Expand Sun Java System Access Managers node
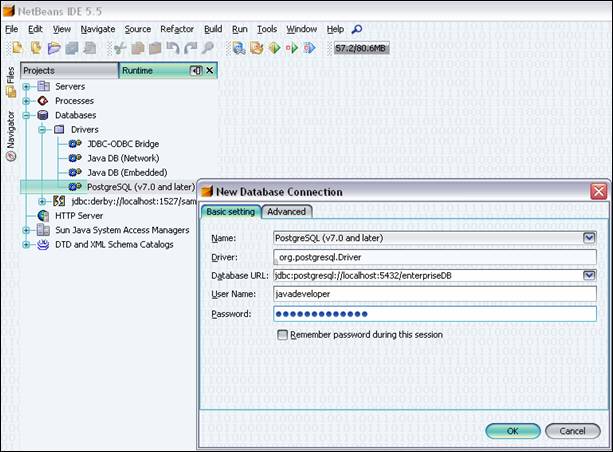Image resolution: width=613 pixels, height=452 pixels. click(x=26, y=230)
